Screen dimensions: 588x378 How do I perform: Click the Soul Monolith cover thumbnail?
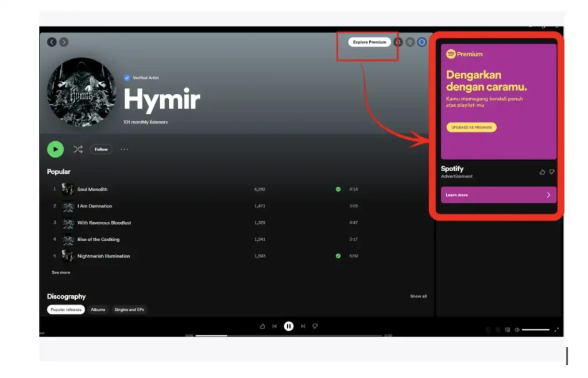pos(68,189)
